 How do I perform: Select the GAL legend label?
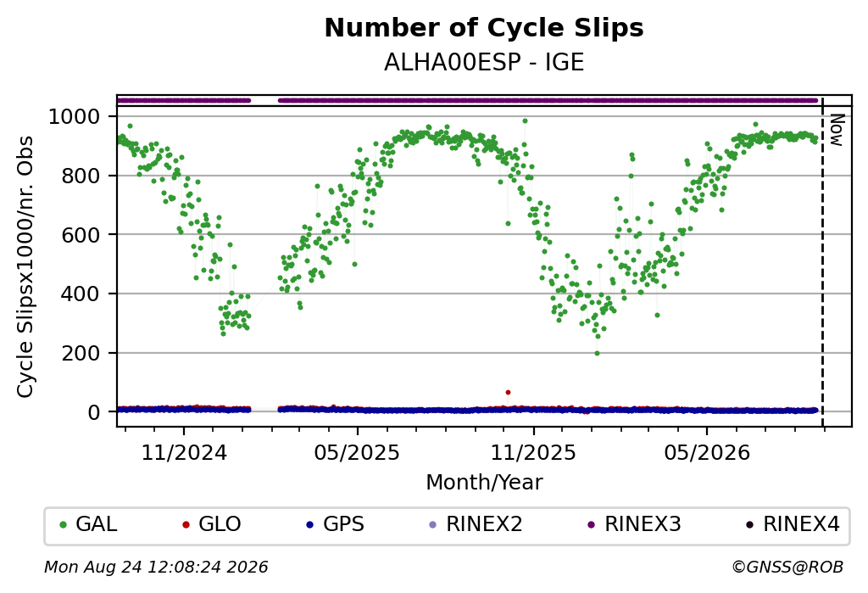point(97,524)
